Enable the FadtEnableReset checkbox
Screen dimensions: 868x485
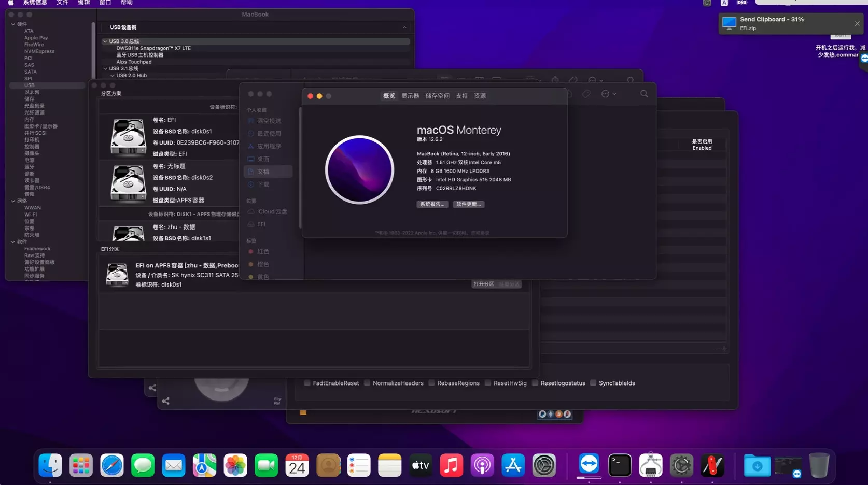(307, 383)
